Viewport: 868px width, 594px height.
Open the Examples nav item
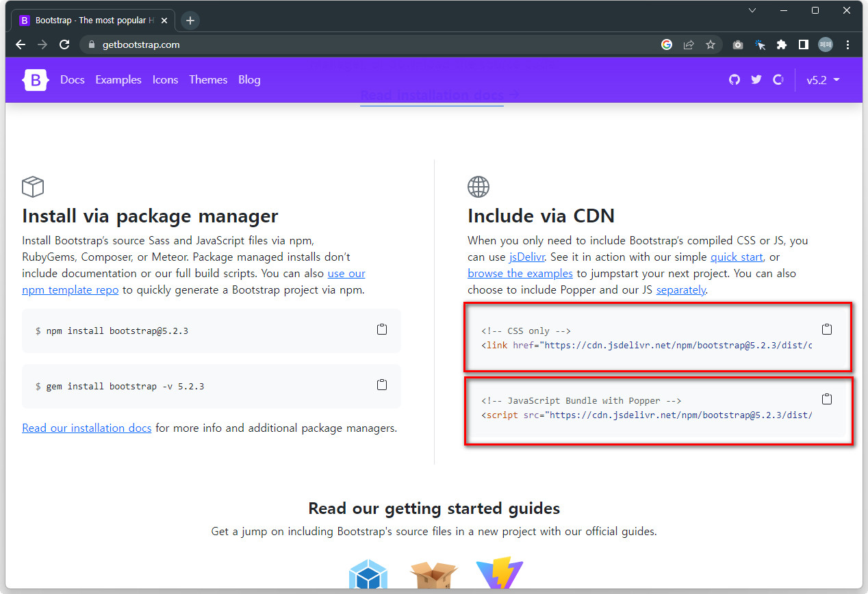point(118,80)
